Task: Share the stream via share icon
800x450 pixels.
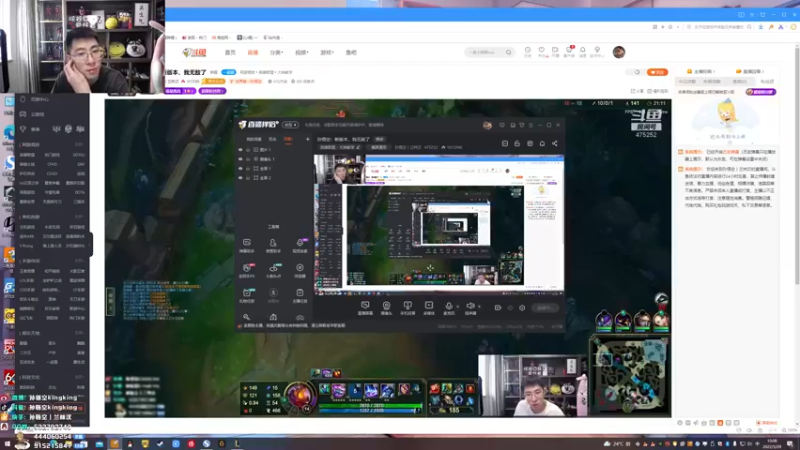Action: (x=555, y=144)
